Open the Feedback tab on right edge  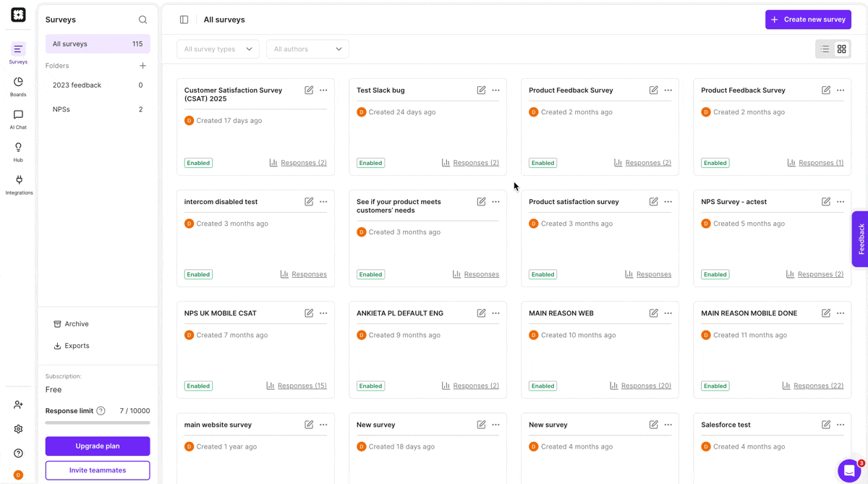pos(860,239)
